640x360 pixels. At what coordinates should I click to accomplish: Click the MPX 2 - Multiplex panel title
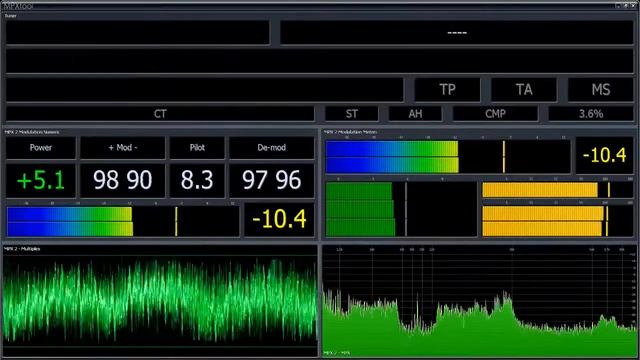pyautogui.click(x=22, y=249)
